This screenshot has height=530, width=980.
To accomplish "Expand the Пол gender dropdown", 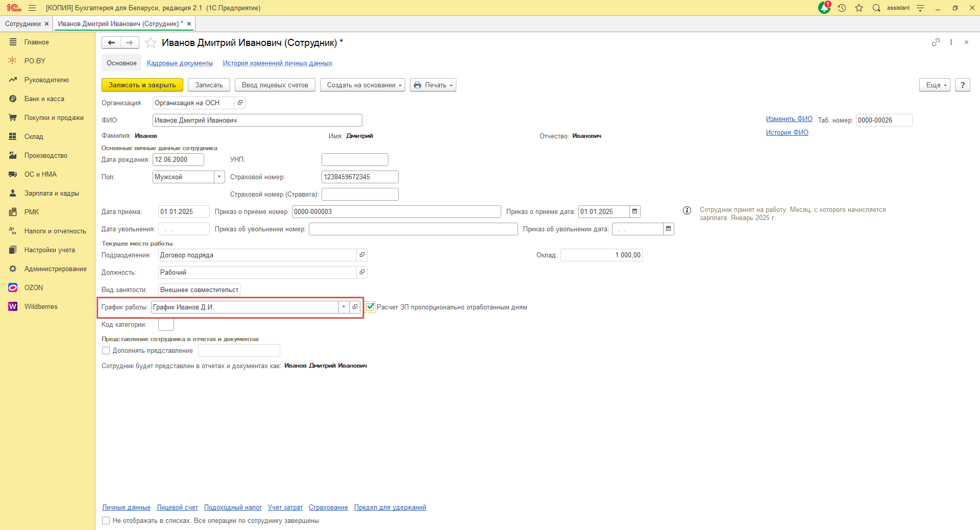I will coord(219,177).
